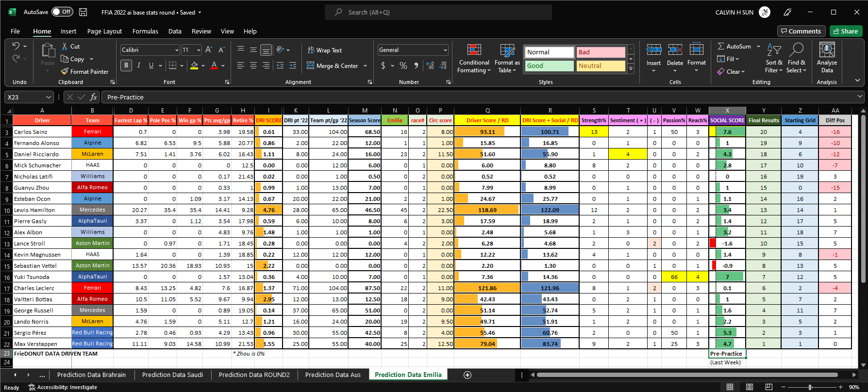Click the formula bar text
Screen dimensions: 868x392
pos(125,97)
